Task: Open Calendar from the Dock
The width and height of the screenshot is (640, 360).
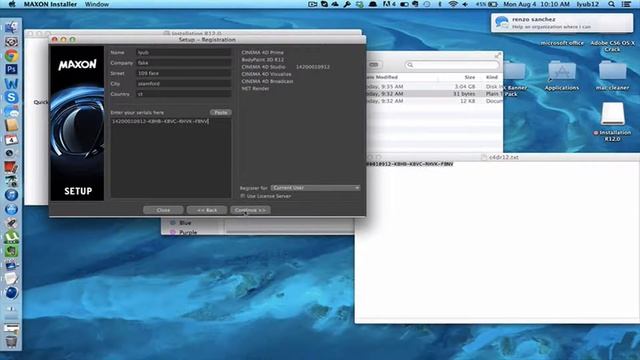Action: [11, 140]
